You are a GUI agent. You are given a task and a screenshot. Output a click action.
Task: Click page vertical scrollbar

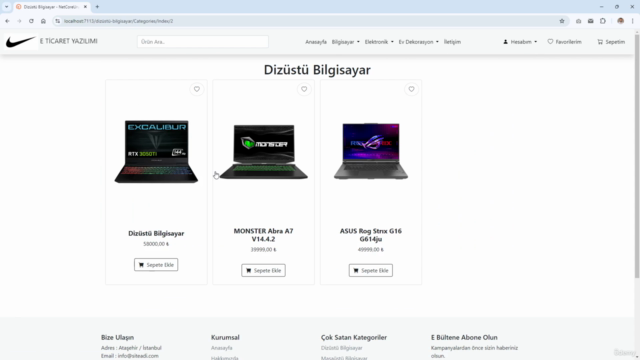637,155
